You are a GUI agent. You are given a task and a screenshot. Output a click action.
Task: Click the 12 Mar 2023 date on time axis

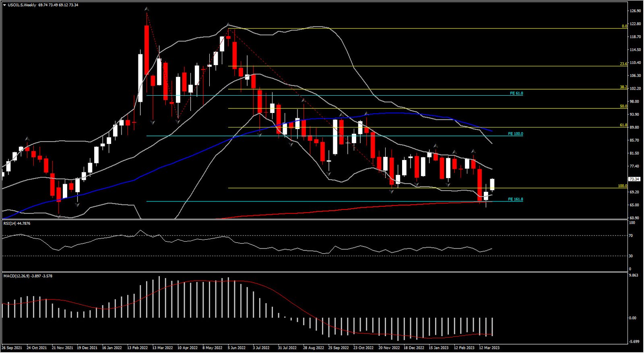pos(489,348)
